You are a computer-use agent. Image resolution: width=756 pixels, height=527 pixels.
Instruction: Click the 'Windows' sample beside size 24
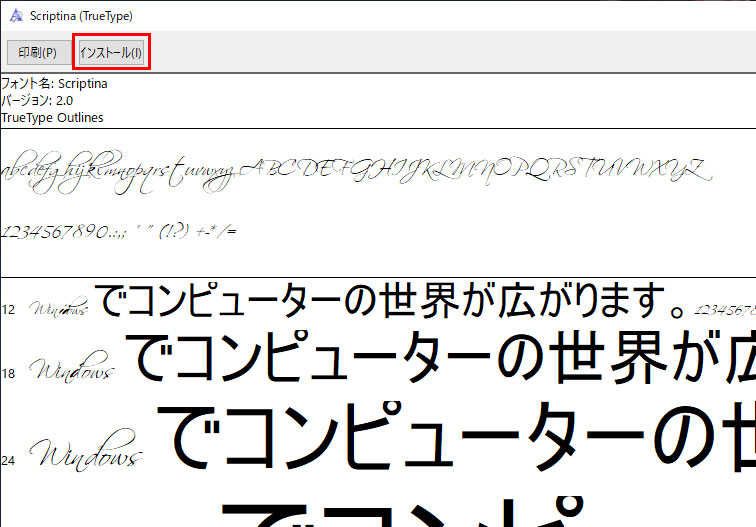pos(86,450)
